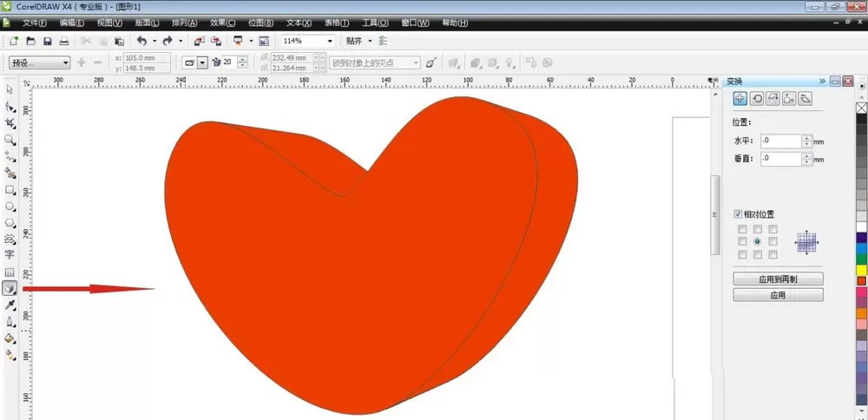Click the Export icon
The width and height of the screenshot is (868, 420).
(x=216, y=41)
